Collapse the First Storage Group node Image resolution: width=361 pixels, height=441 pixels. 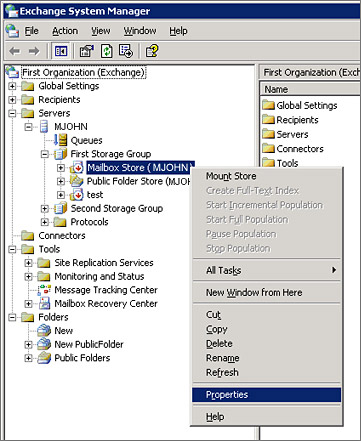pos(45,154)
